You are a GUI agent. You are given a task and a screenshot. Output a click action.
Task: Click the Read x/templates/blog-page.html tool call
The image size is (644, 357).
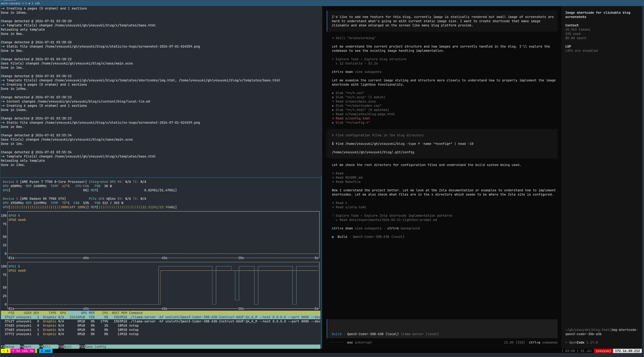[363, 114]
